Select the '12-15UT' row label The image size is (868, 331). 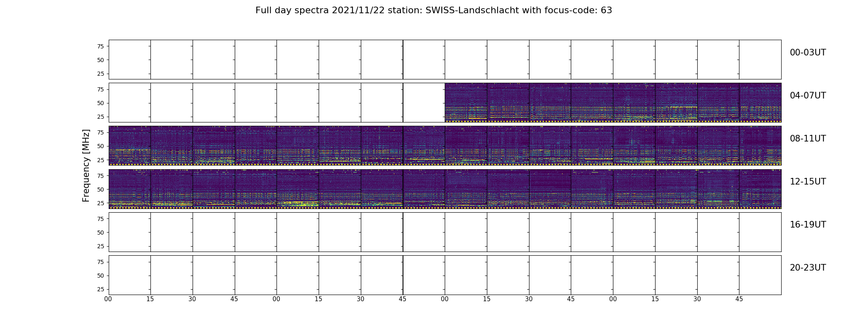point(808,182)
